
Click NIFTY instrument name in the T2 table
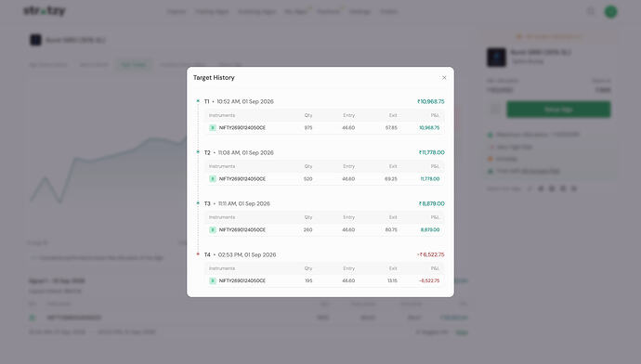click(242, 179)
